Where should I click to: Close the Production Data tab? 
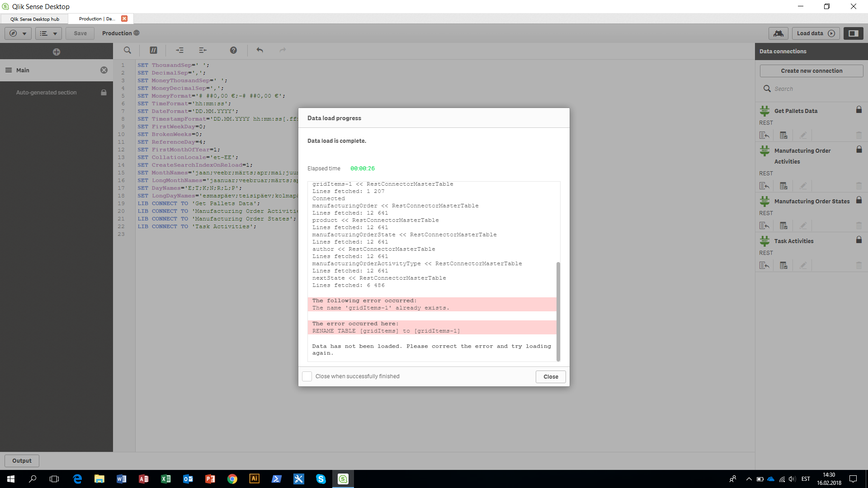pyautogui.click(x=124, y=19)
